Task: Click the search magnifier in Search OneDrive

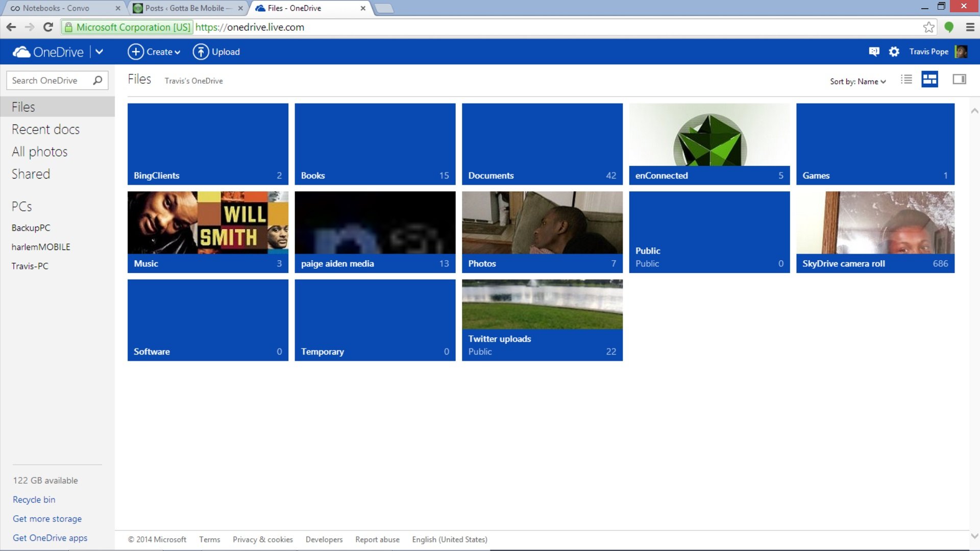Action: pyautogui.click(x=97, y=80)
